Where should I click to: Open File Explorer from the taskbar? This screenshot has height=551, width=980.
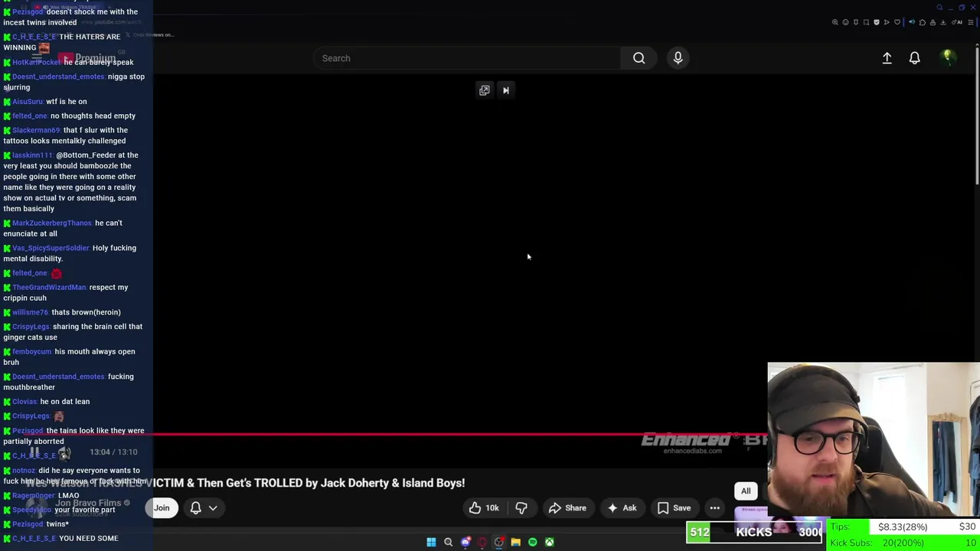[516, 542]
